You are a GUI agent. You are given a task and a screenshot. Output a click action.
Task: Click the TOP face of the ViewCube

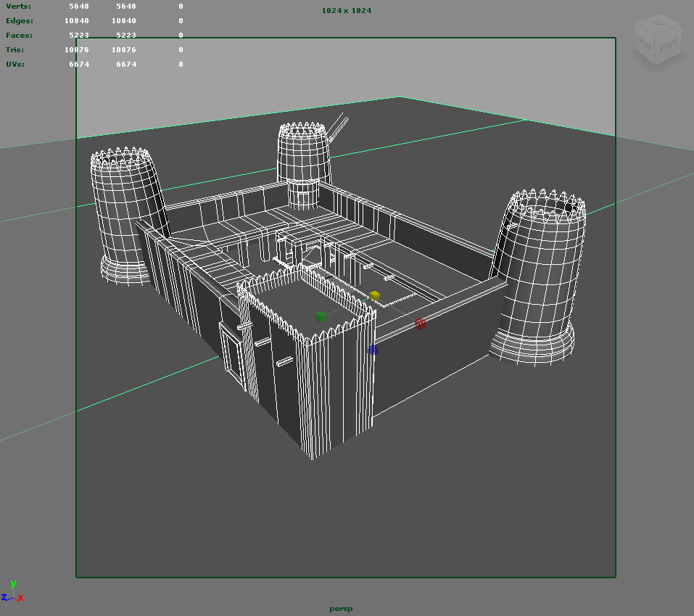(658, 23)
